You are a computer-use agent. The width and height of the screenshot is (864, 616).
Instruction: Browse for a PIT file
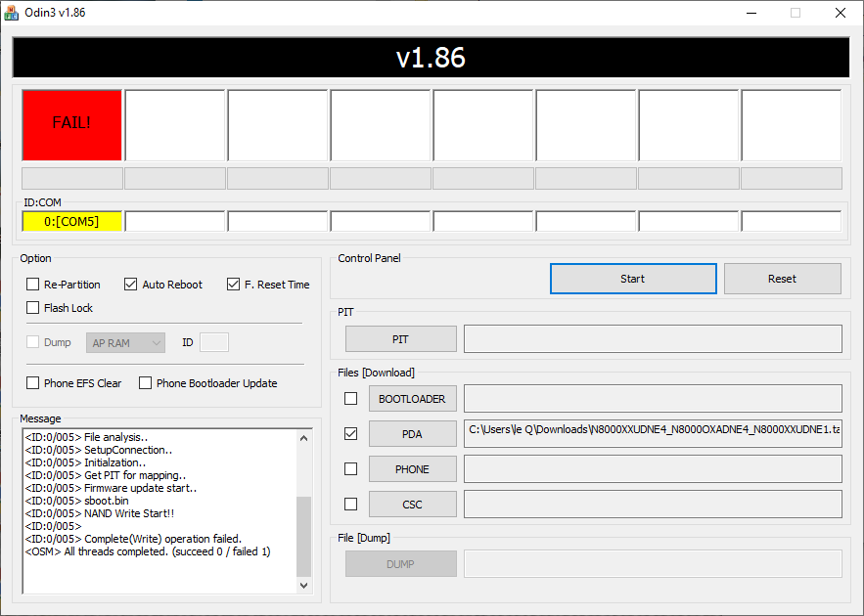401,338
